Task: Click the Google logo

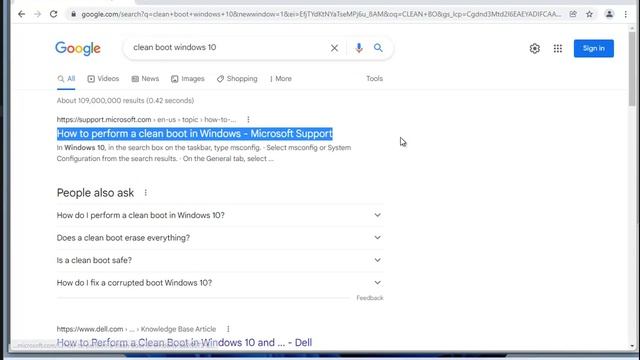Action: pos(78,49)
